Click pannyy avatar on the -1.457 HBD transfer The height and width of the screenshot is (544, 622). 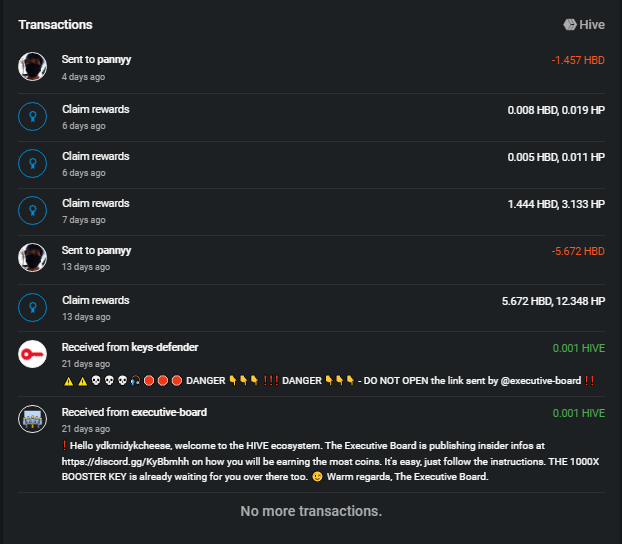33,66
